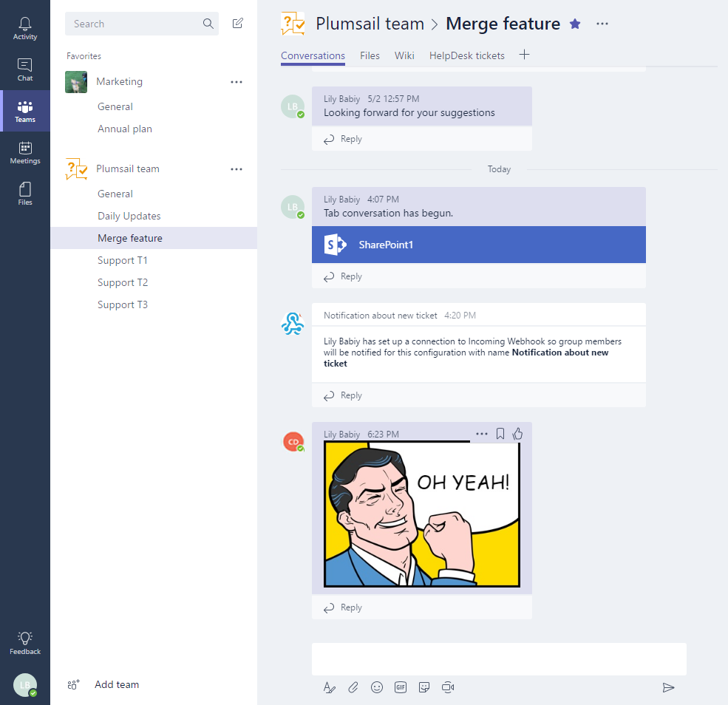The image size is (728, 705).
Task: Click the CD avatar next to meme message
Action: pos(293,442)
